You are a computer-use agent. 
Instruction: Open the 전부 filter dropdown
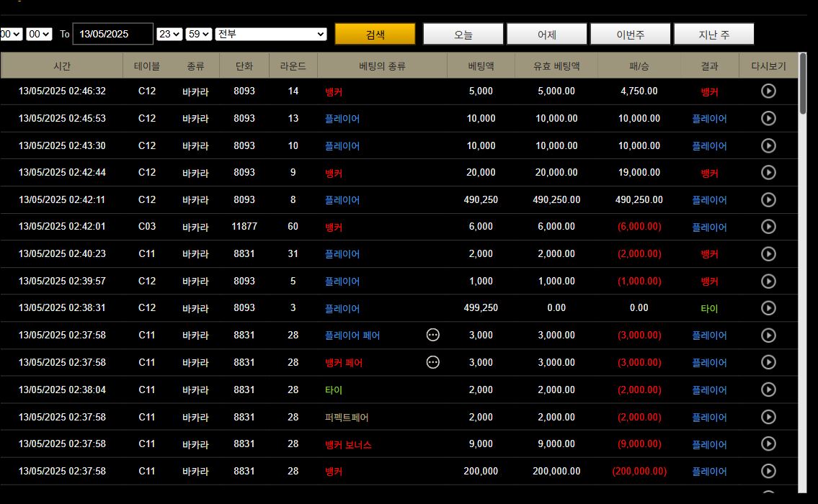pyautogui.click(x=271, y=34)
